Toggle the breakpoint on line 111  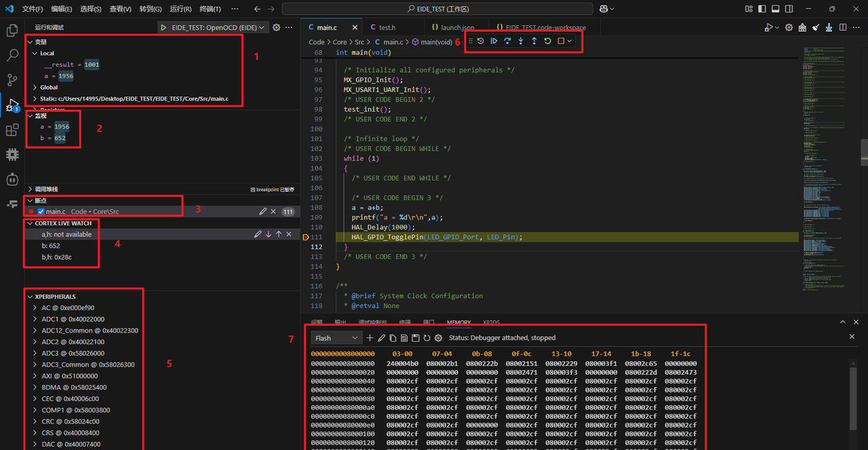pyautogui.click(x=305, y=237)
